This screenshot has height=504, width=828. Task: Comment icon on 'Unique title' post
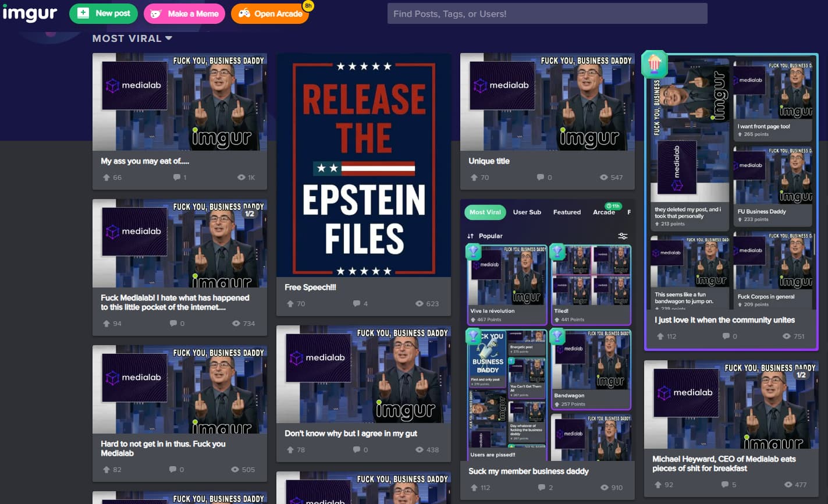(541, 178)
